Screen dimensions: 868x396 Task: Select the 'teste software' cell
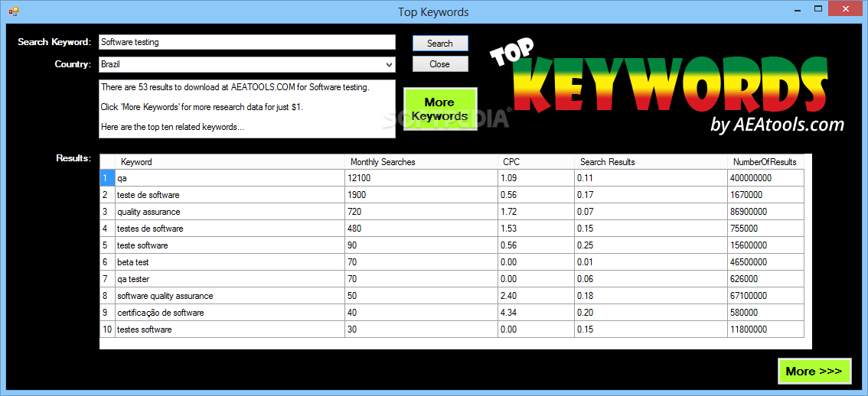pyautogui.click(x=230, y=245)
